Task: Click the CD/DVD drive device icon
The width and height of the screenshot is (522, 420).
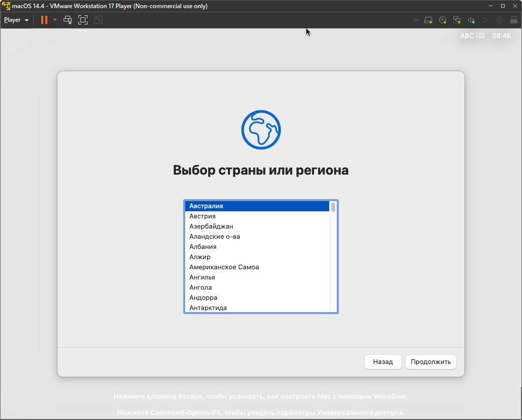Action: [x=443, y=20]
